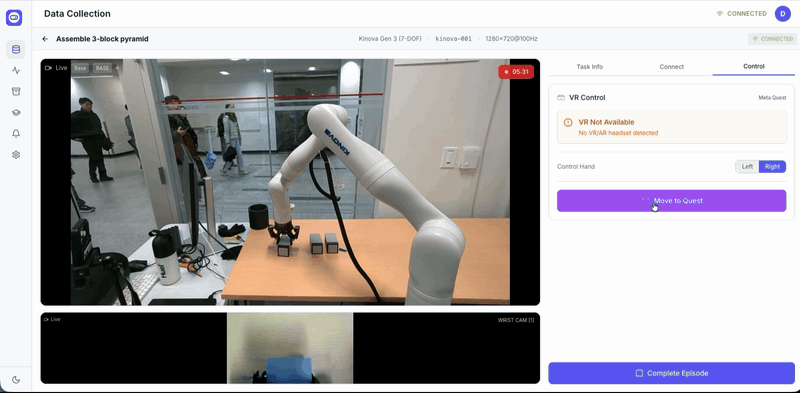The height and width of the screenshot is (393, 800).
Task: Select the Control tab
Action: pos(754,67)
